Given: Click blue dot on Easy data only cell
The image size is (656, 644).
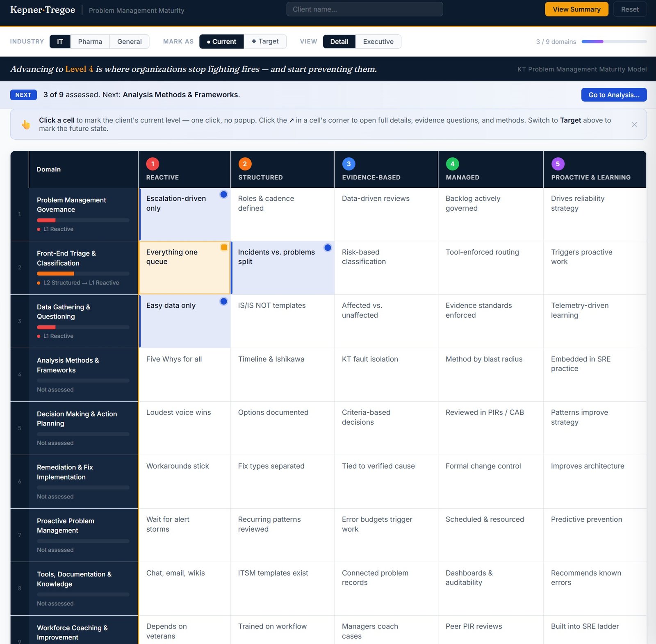Looking at the screenshot, I should [x=223, y=301].
